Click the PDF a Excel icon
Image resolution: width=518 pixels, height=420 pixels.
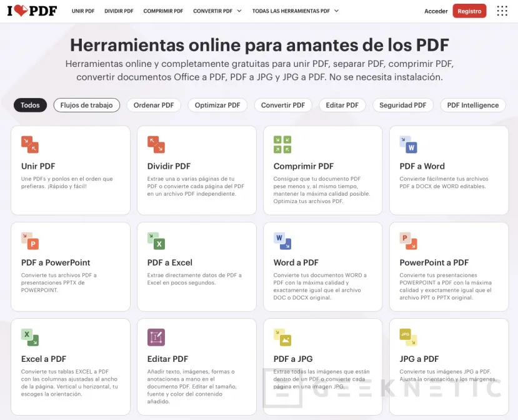click(x=156, y=241)
